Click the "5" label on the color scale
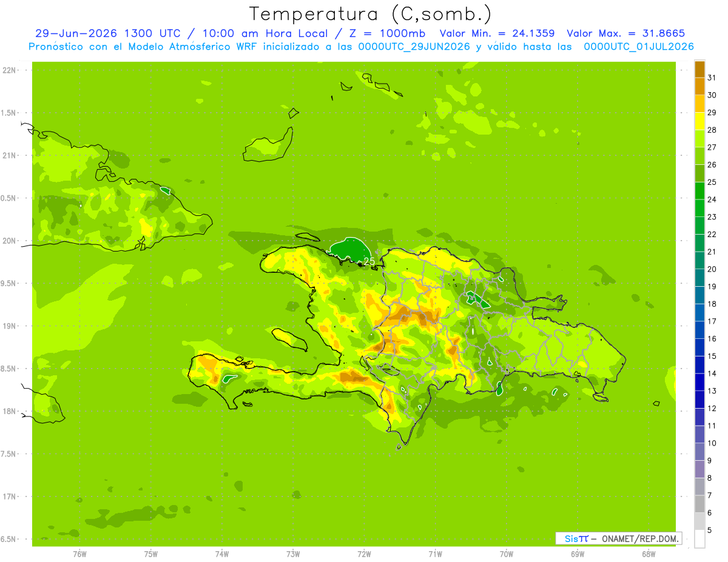728x562 pixels. pos(710,530)
